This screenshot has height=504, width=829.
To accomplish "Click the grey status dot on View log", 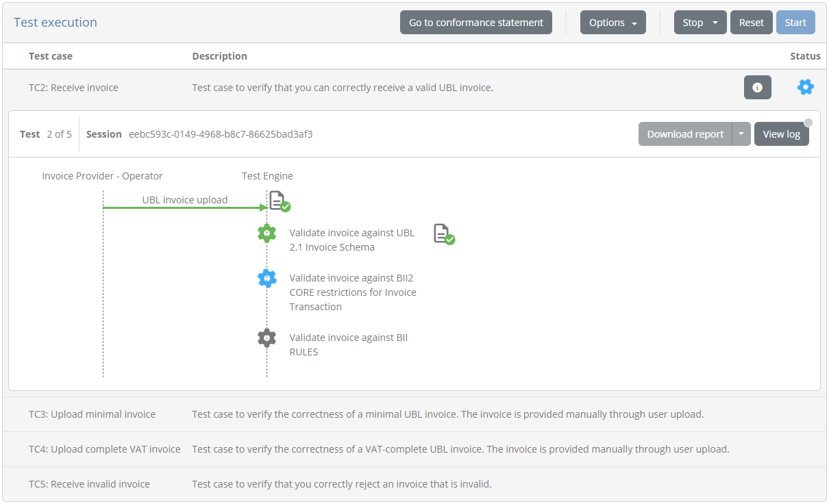I will (x=808, y=123).
